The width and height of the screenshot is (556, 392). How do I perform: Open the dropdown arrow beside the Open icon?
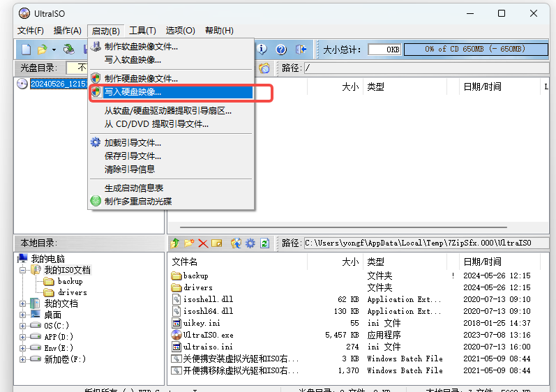coord(54,50)
